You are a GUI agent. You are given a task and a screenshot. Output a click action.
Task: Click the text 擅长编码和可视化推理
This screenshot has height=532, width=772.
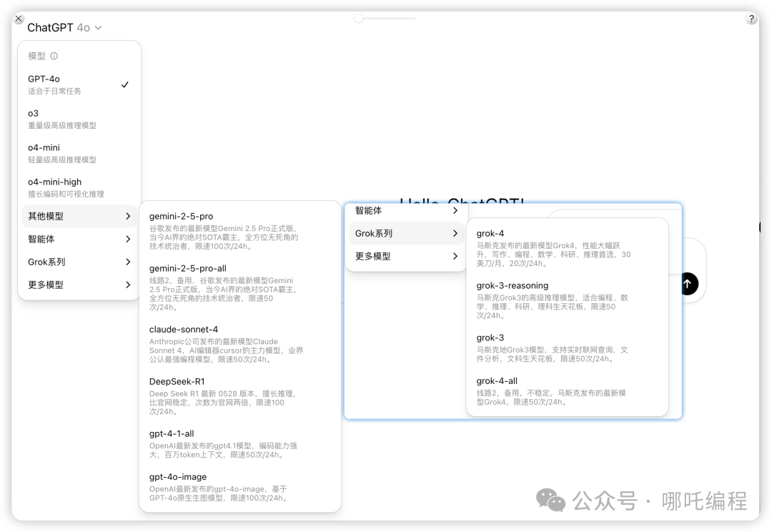[x=66, y=194]
